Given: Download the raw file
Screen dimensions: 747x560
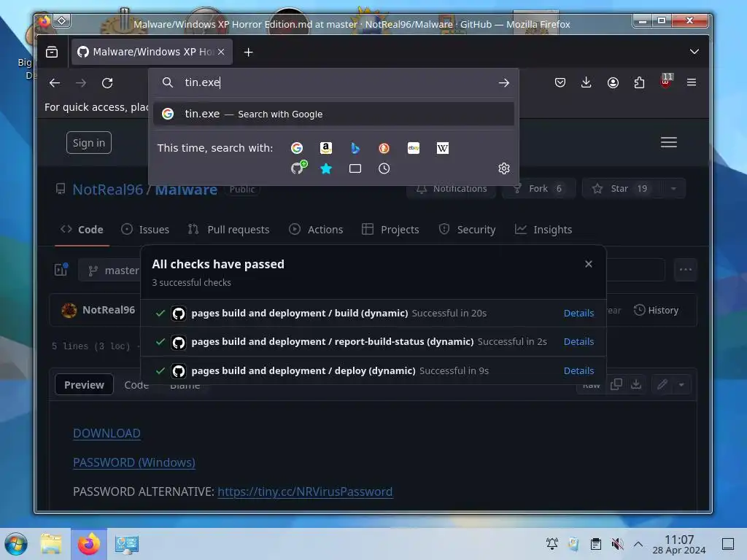Looking at the screenshot, I should (x=636, y=384).
